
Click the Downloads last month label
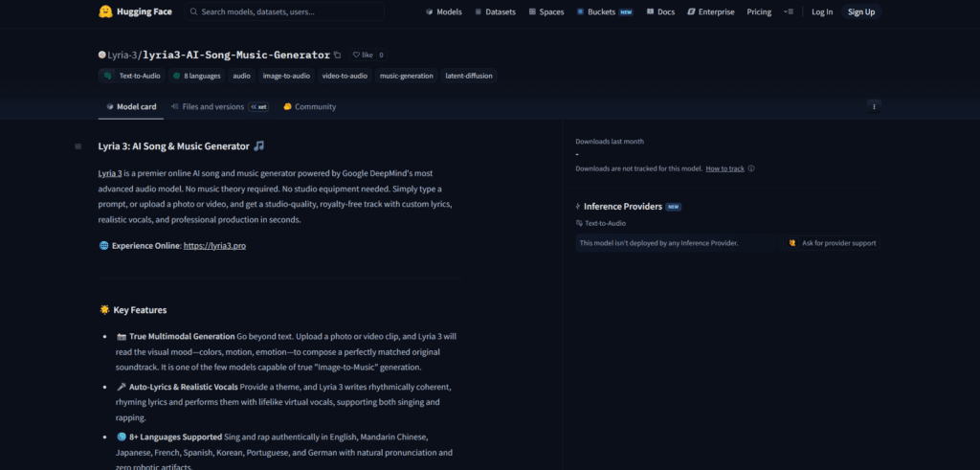point(610,142)
